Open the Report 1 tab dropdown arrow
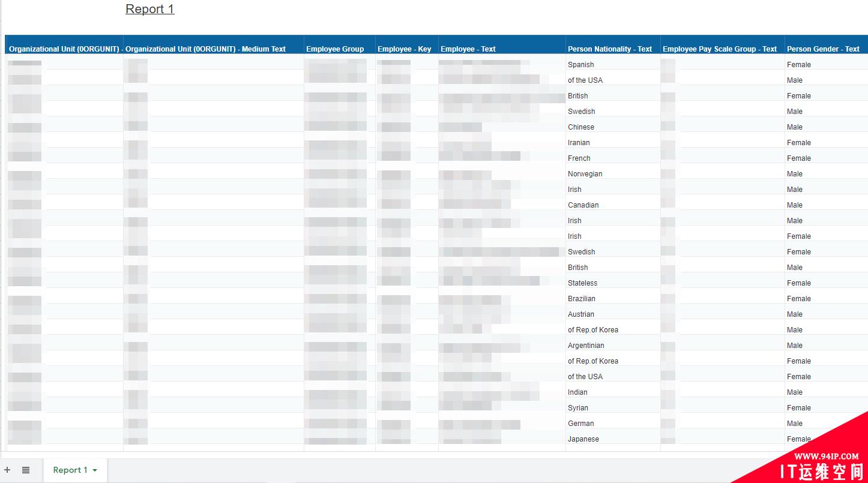Screen dimensions: 868x483 point(95,470)
